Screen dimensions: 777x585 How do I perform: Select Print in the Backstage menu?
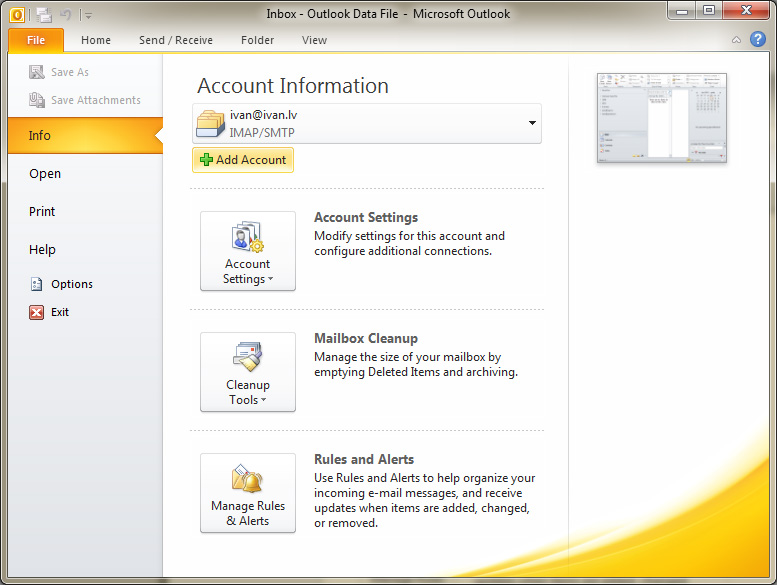click(42, 212)
